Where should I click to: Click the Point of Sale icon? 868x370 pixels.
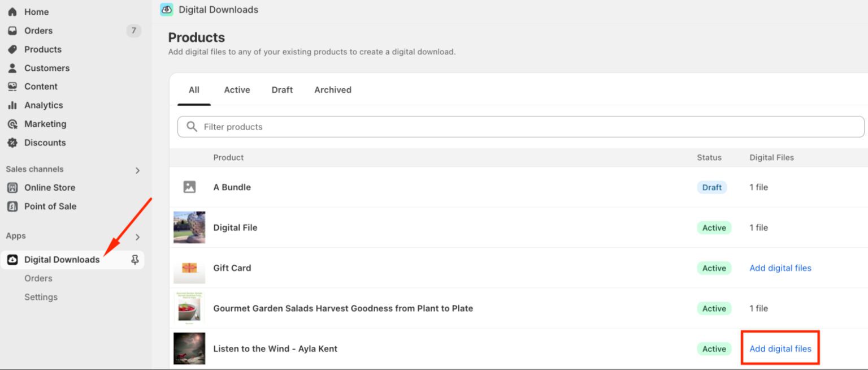pyautogui.click(x=12, y=206)
